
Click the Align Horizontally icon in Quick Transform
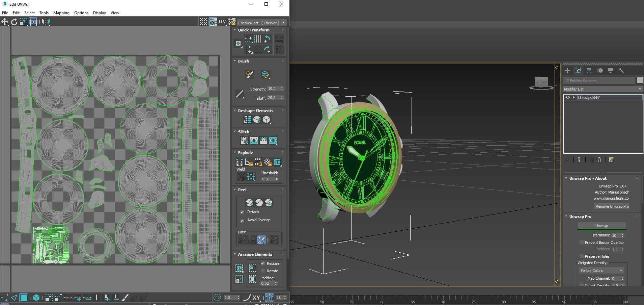(248, 39)
